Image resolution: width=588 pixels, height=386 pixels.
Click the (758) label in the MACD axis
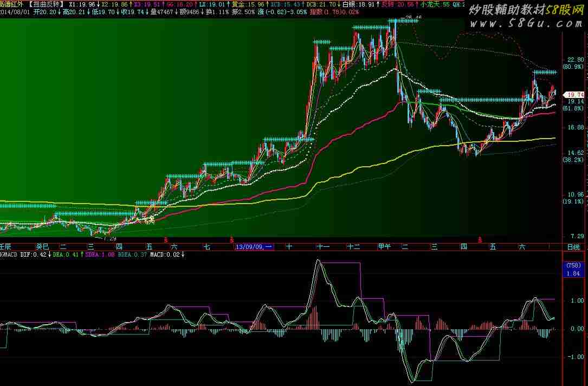tap(573, 265)
